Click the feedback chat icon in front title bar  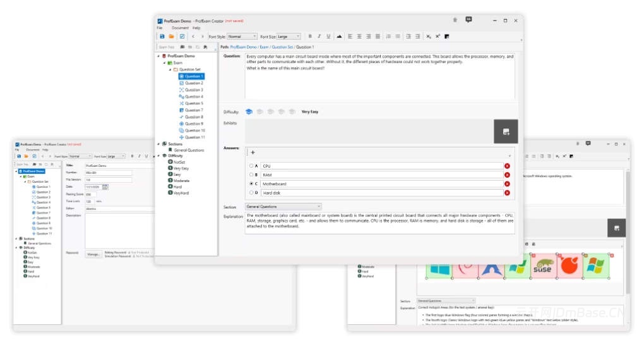pos(468,20)
